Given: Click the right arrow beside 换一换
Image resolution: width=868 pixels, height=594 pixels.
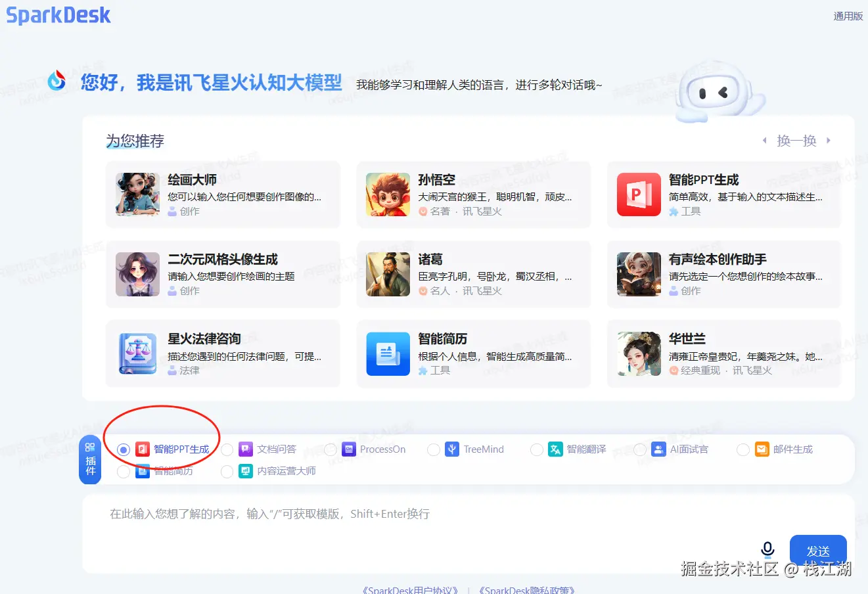Looking at the screenshot, I should tap(829, 141).
